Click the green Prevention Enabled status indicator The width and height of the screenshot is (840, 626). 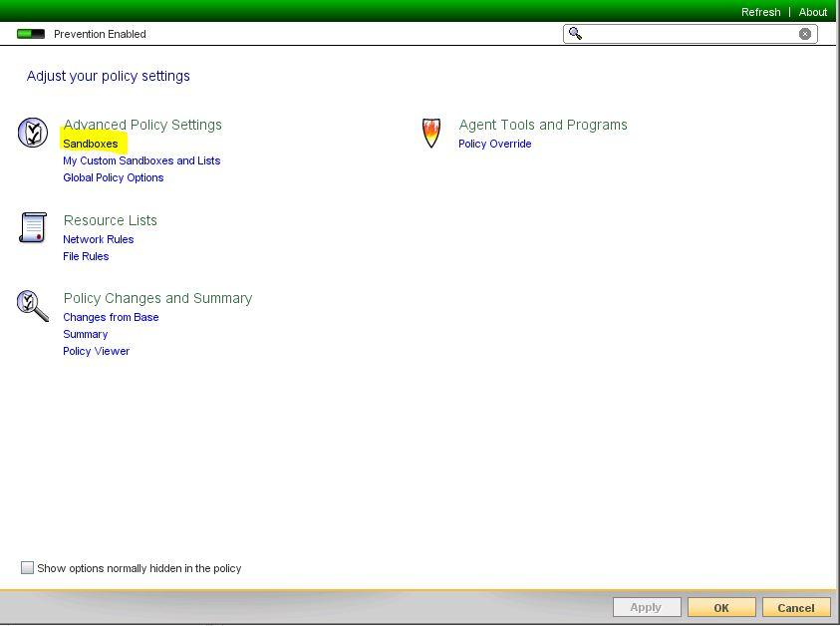point(31,34)
